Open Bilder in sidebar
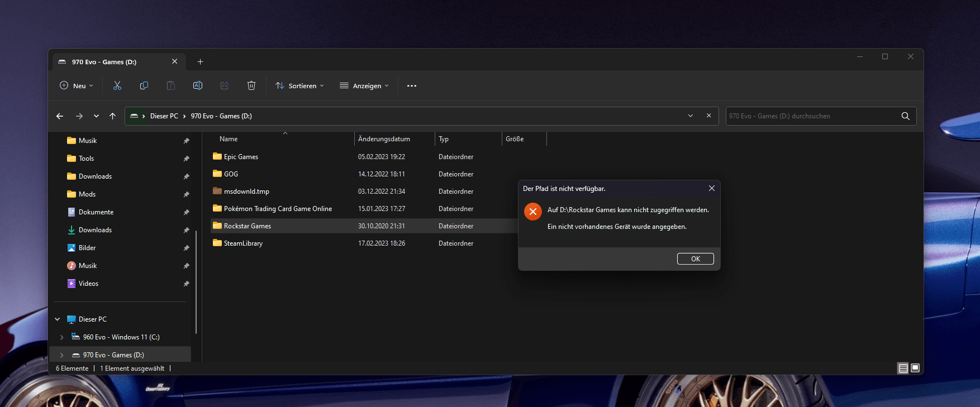This screenshot has height=407, width=980. (x=87, y=248)
